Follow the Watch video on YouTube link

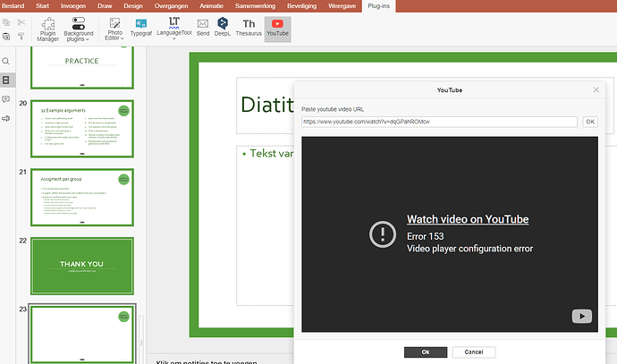pyautogui.click(x=467, y=219)
